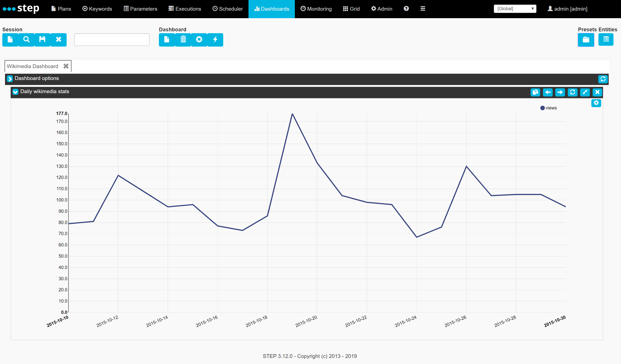Viewport: 621px width, 364px height.
Task: Clear dashboard with circled X icon
Action: coord(199,40)
